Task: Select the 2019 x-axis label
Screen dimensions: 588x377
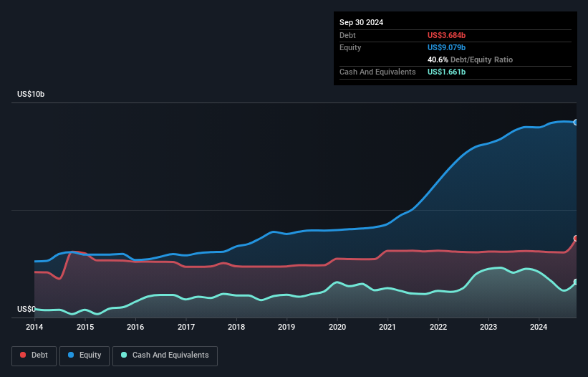Action: point(286,327)
